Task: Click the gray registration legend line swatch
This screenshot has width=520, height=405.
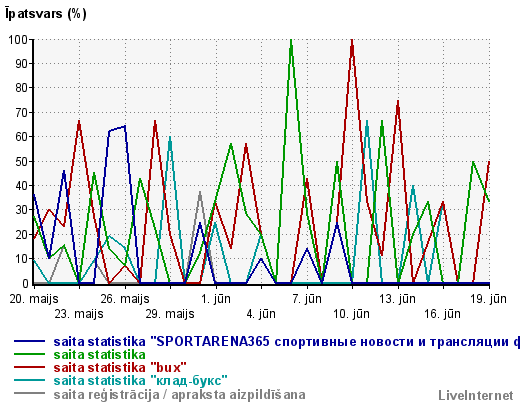Action: pos(29,394)
